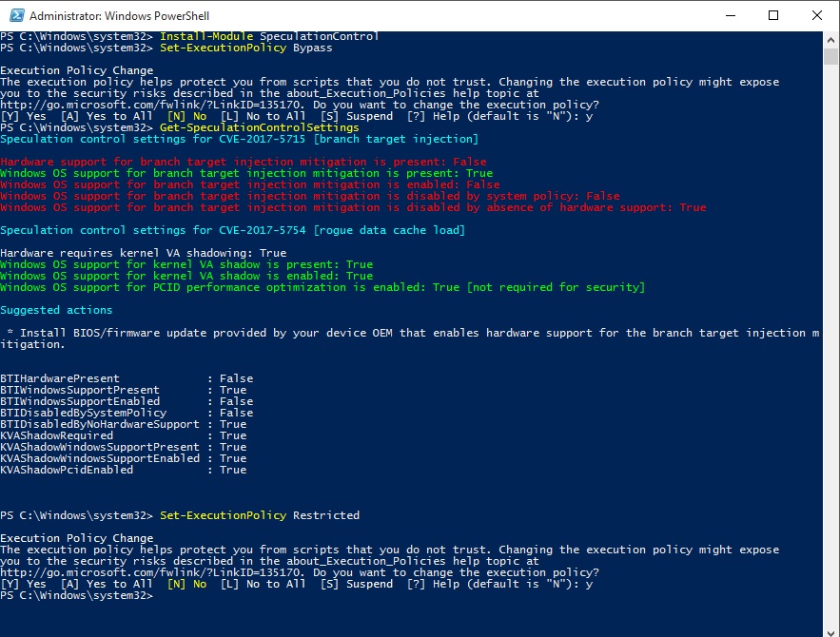This screenshot has width=840, height=637.
Task: Click the 'Administrator: Windows PowerShell' title text
Action: [x=119, y=15]
